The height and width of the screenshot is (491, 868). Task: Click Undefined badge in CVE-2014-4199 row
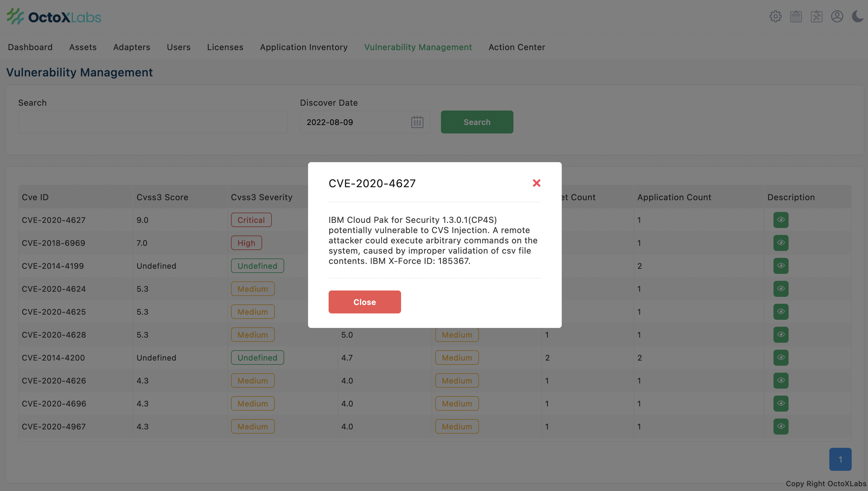tap(257, 266)
